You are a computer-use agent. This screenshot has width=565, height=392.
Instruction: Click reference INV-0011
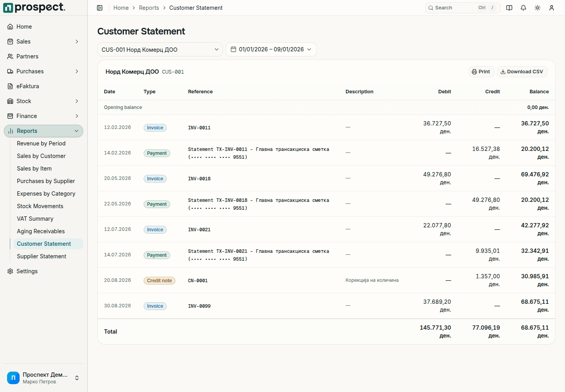point(199,128)
